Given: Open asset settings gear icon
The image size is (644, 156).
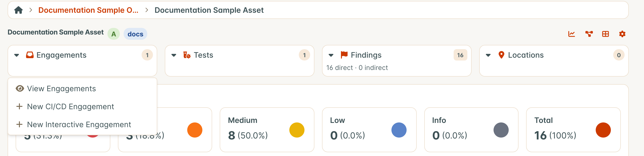Looking at the screenshot, I should click(x=622, y=34).
